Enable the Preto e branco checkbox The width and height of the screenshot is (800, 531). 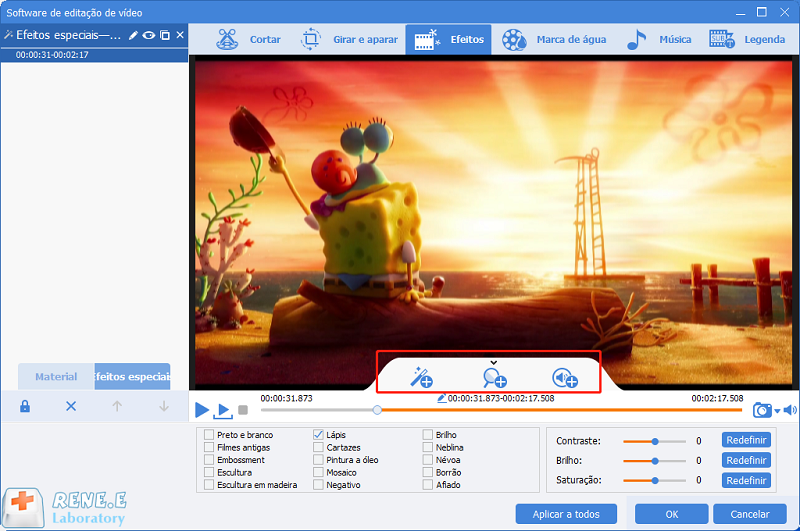point(209,435)
